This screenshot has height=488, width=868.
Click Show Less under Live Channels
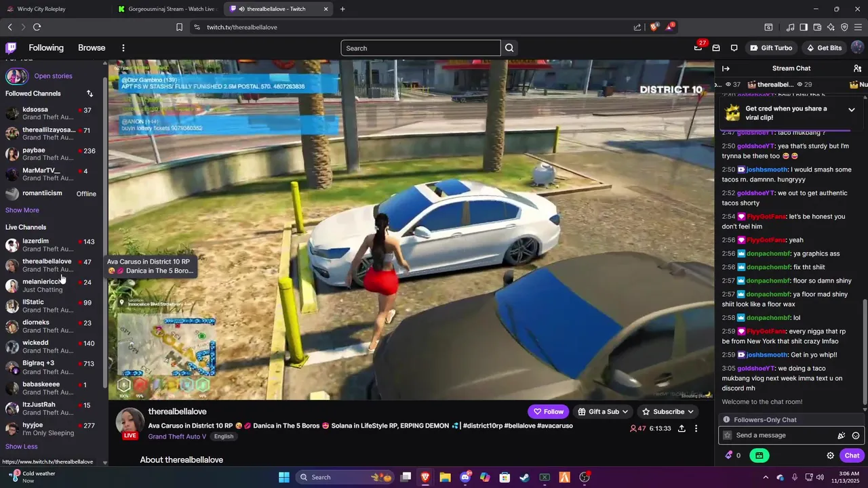pos(22,447)
